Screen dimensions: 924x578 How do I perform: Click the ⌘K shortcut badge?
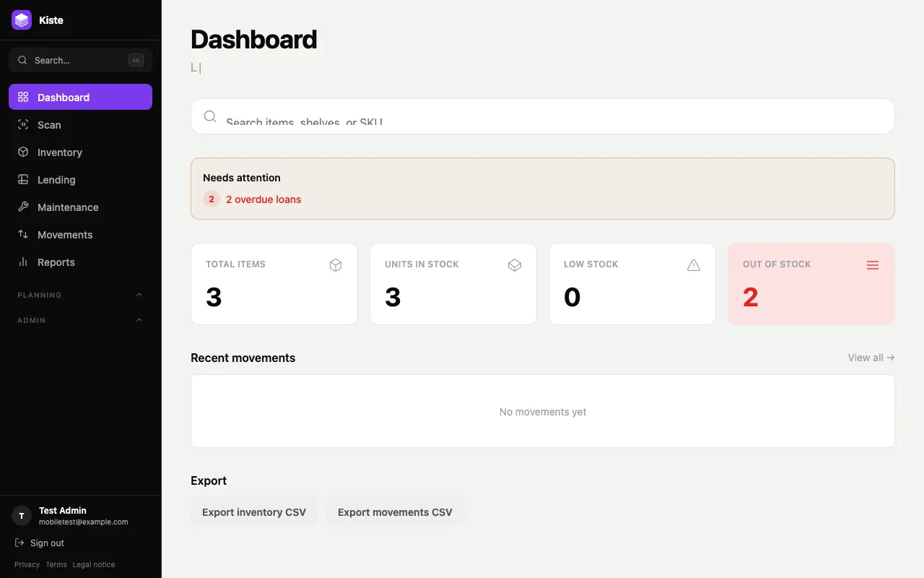pos(136,60)
